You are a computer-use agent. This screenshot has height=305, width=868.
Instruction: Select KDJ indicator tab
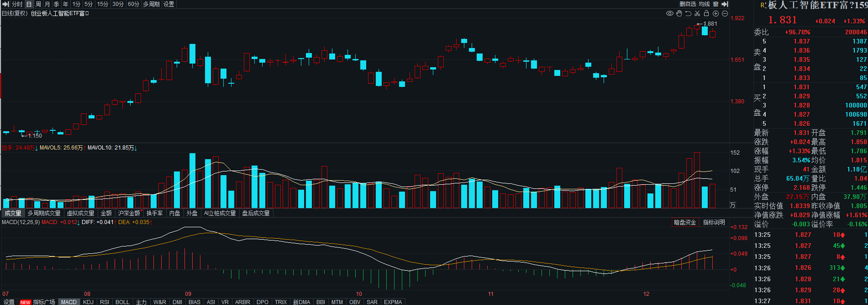tap(89, 302)
